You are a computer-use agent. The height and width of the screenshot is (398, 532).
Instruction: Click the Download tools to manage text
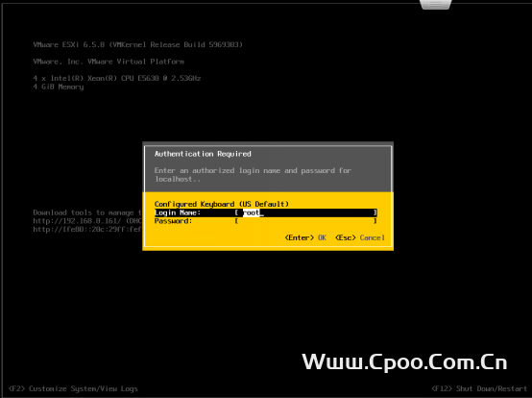point(87,212)
